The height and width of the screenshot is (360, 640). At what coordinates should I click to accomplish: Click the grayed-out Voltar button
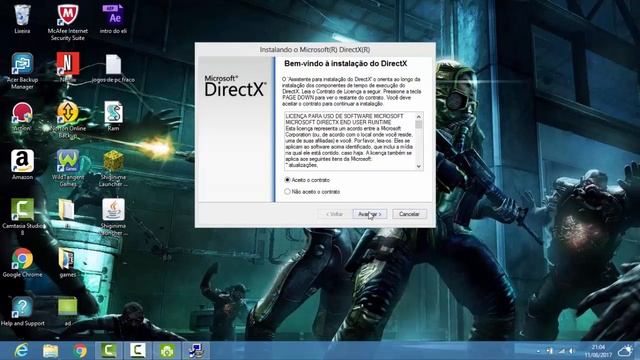334,214
